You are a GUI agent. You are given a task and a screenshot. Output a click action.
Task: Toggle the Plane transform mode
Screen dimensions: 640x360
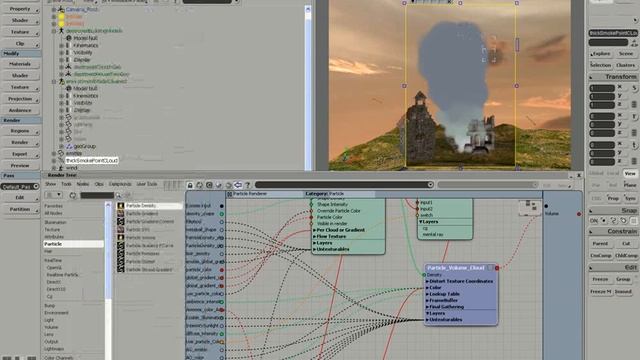[x=630, y=185]
